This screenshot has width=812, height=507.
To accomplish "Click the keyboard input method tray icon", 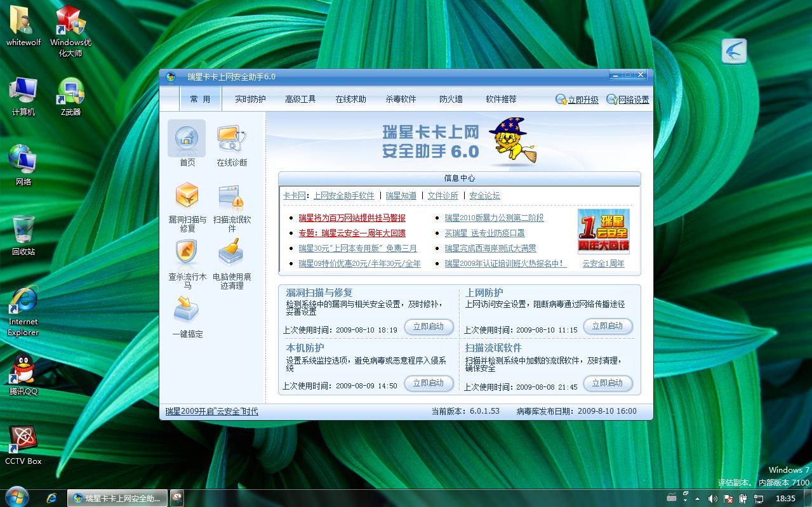I will (x=672, y=497).
